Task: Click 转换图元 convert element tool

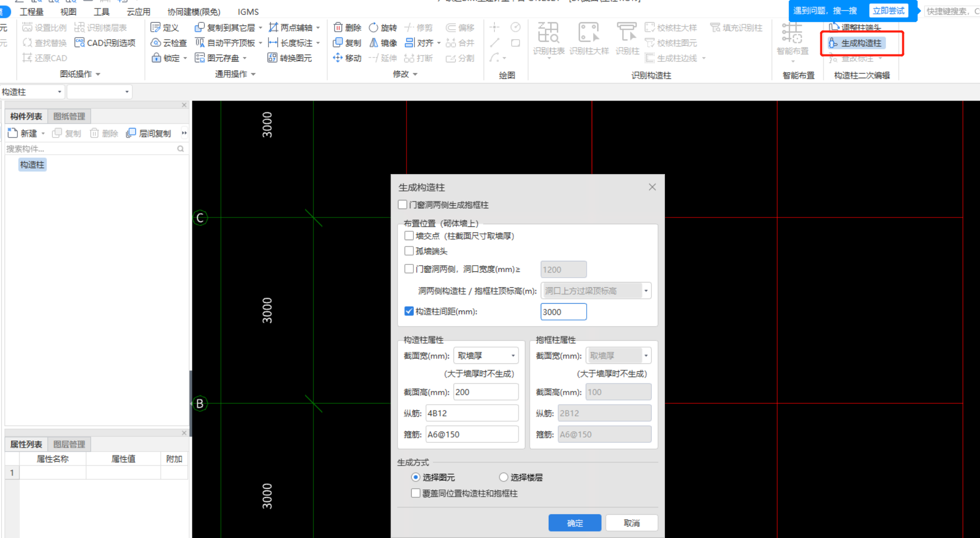Action: [x=290, y=58]
